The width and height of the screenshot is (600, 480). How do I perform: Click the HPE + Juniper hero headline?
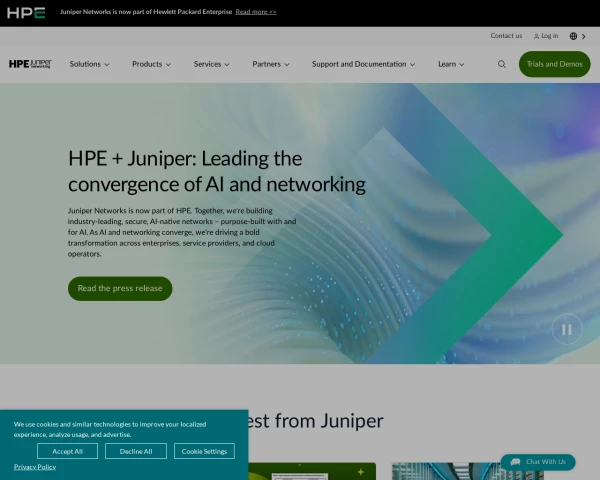click(x=217, y=171)
